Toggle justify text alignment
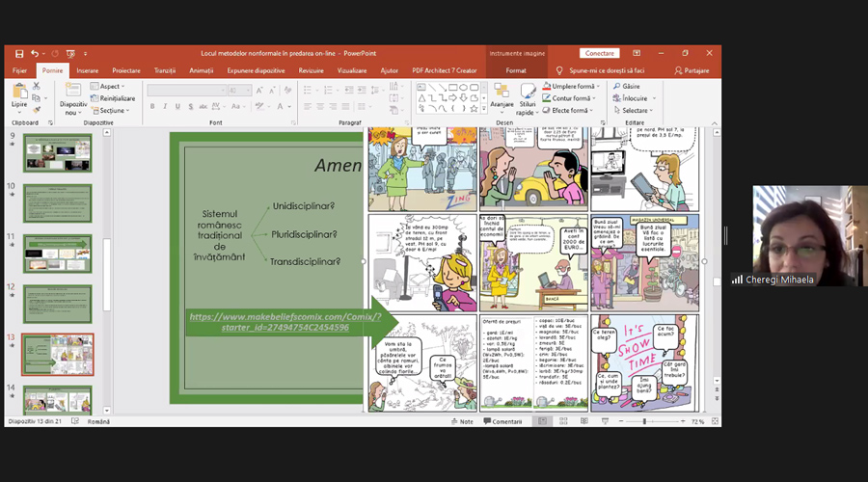The width and height of the screenshot is (868, 482). click(x=346, y=106)
